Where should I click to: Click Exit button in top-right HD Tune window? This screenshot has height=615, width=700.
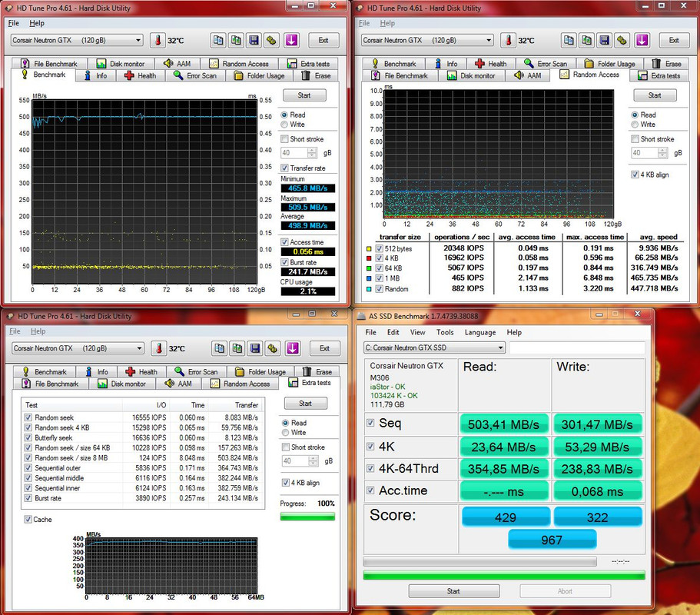coord(674,40)
